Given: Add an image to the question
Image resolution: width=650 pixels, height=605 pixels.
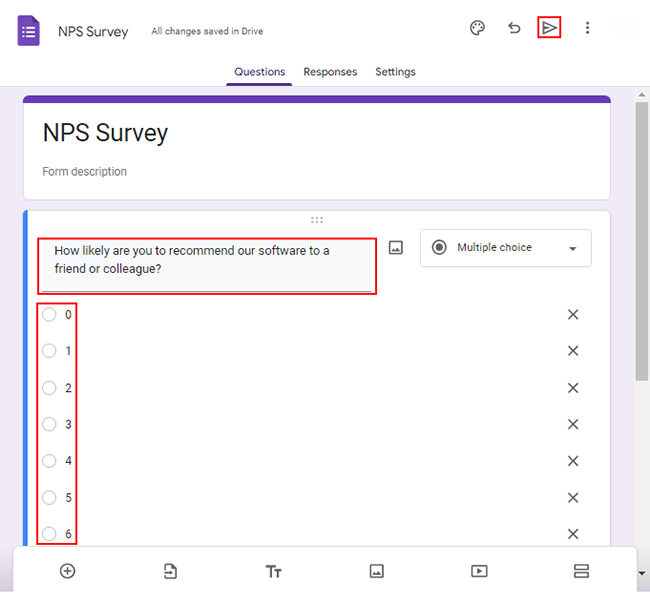Looking at the screenshot, I should coord(395,248).
